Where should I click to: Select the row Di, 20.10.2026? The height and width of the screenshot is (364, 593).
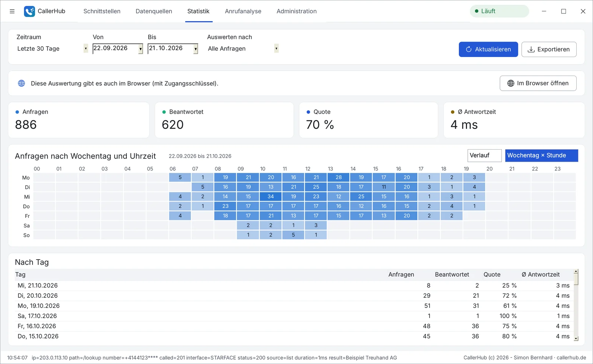click(294, 295)
